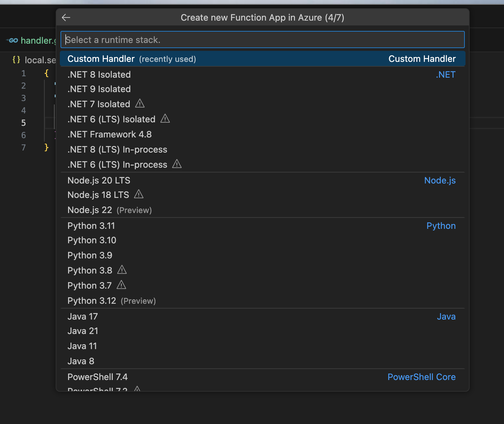Select Node.js 20 LTS runtime
Viewport: 504px width, 424px height.
[263, 180]
